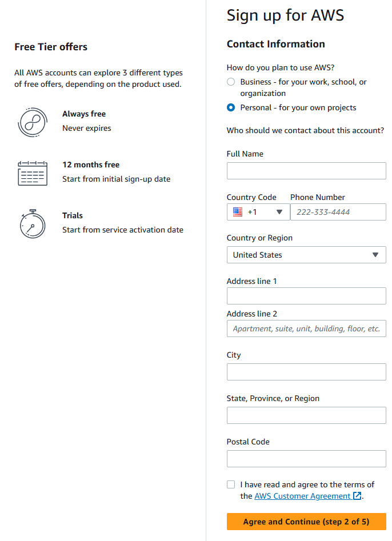Image resolution: width=392 pixels, height=541 pixels.
Task: Select Business account type radio button
Action: 231,82
